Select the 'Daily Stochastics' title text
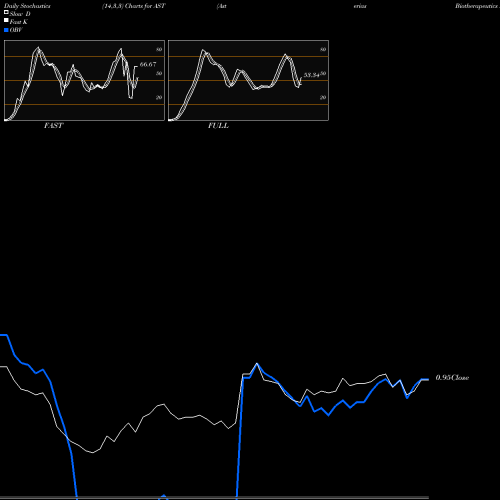Screen dimensions: 500x500 point(27,6)
